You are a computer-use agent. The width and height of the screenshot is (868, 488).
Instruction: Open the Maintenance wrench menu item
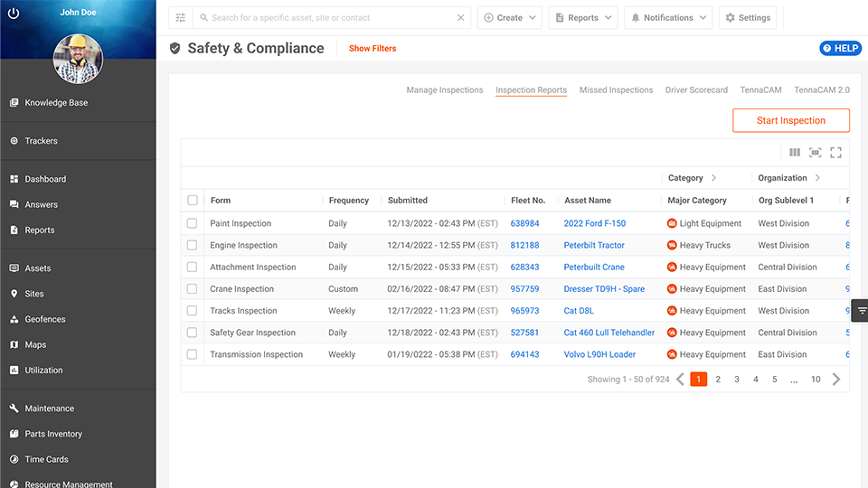click(x=49, y=408)
